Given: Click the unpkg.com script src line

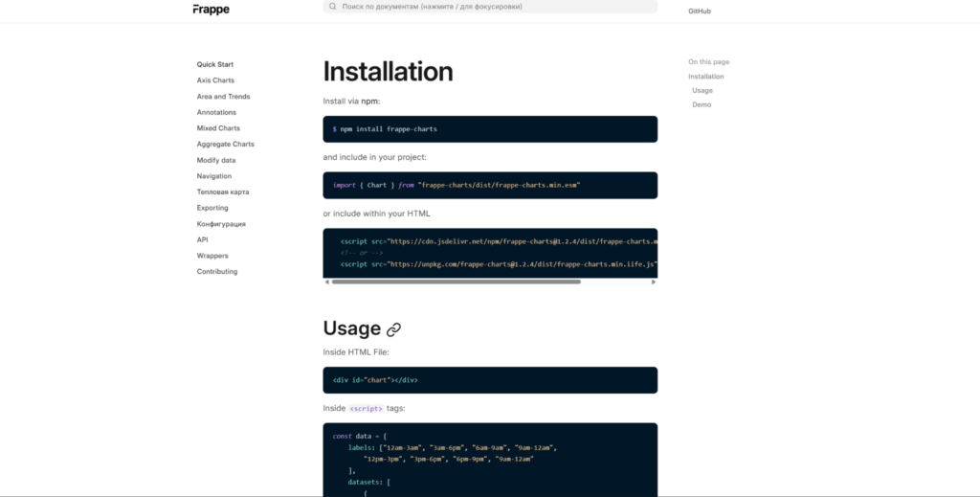Looking at the screenshot, I should (x=499, y=264).
